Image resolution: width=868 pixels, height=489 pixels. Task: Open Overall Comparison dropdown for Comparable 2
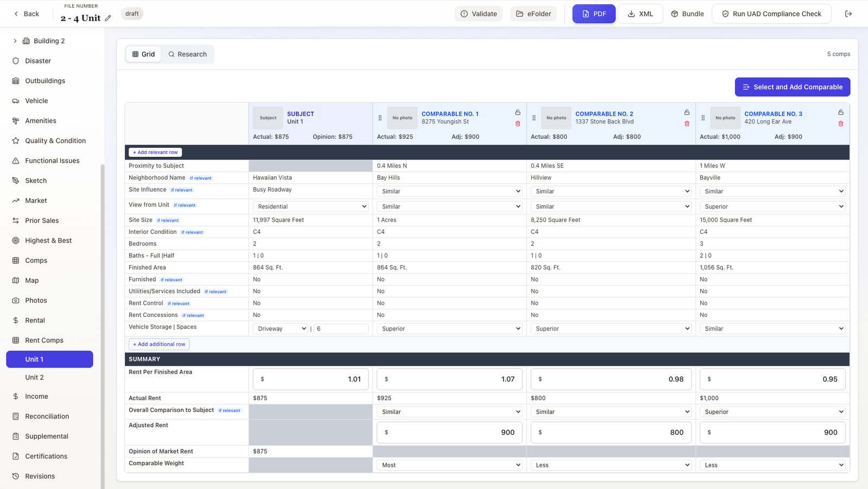[x=611, y=412]
